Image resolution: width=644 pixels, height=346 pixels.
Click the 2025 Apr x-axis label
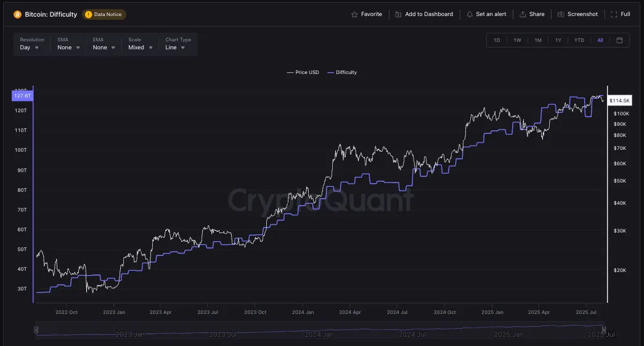(x=539, y=312)
